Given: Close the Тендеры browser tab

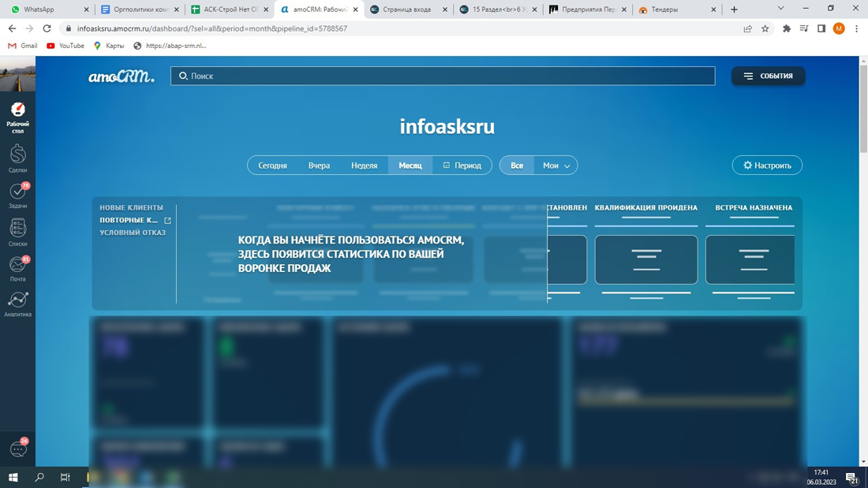Looking at the screenshot, I should [713, 9].
